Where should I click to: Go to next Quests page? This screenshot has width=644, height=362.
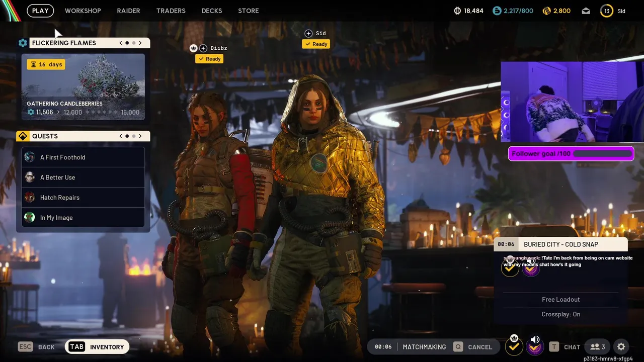pos(140,136)
